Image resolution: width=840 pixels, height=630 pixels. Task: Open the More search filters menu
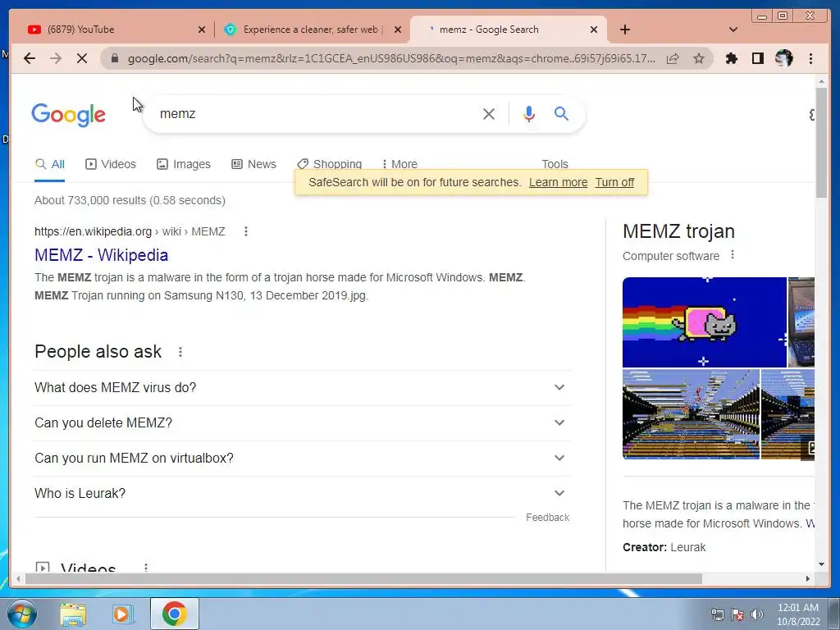coord(399,163)
